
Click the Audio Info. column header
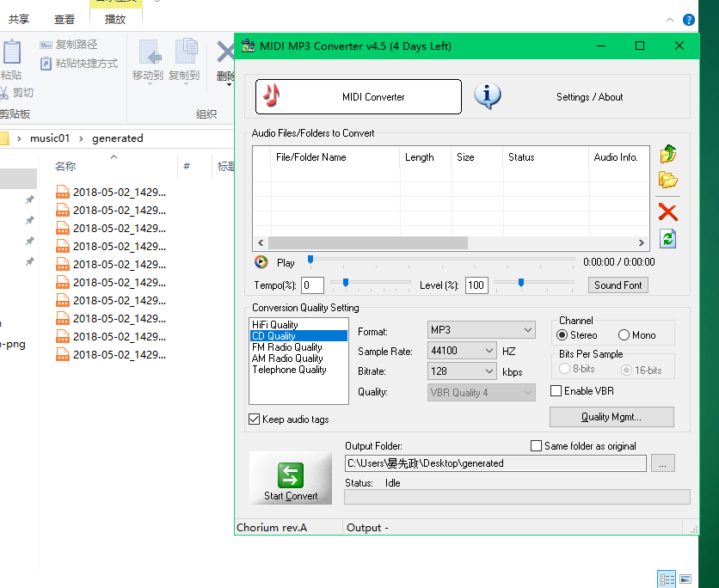pyautogui.click(x=618, y=157)
